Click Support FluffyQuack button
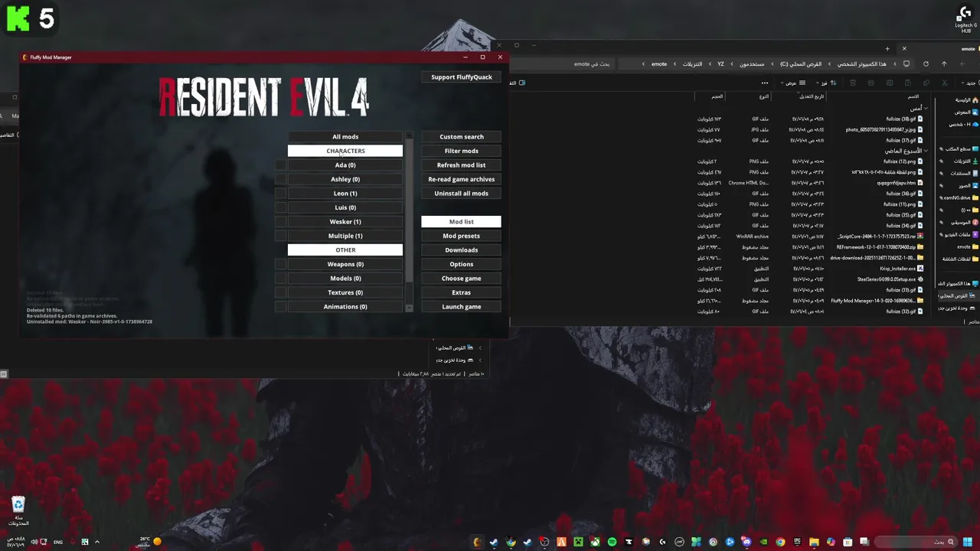The width and height of the screenshot is (980, 551). pyautogui.click(x=461, y=77)
